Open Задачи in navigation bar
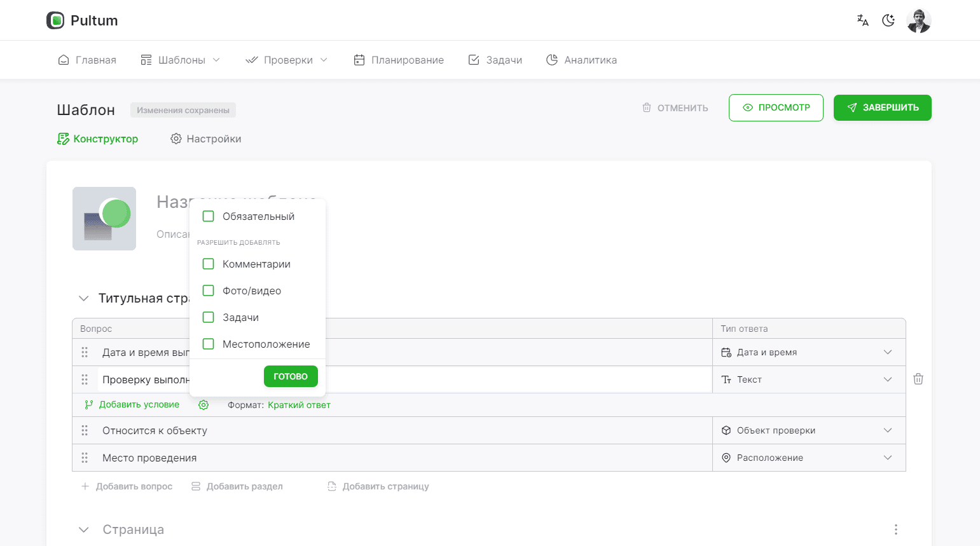980x546 pixels. (x=495, y=60)
